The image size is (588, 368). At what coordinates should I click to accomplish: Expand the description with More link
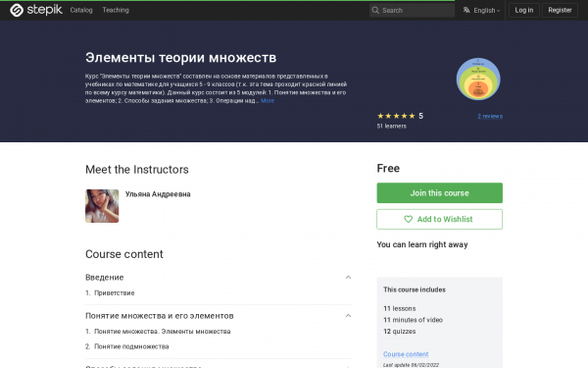(x=268, y=101)
